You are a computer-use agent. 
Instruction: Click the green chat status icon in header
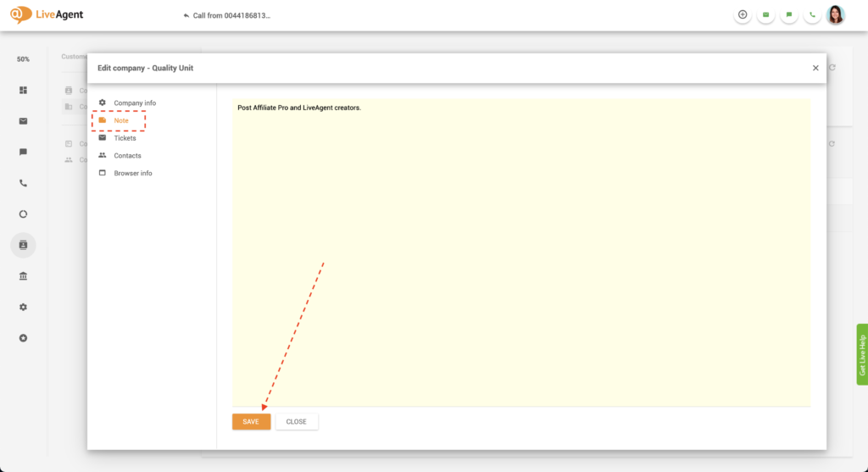(x=789, y=14)
